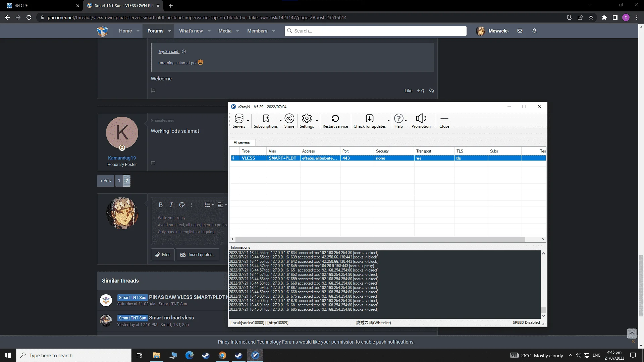Expand the Forums dropdown chevron
This screenshot has width=644, height=362.
pyautogui.click(x=169, y=31)
